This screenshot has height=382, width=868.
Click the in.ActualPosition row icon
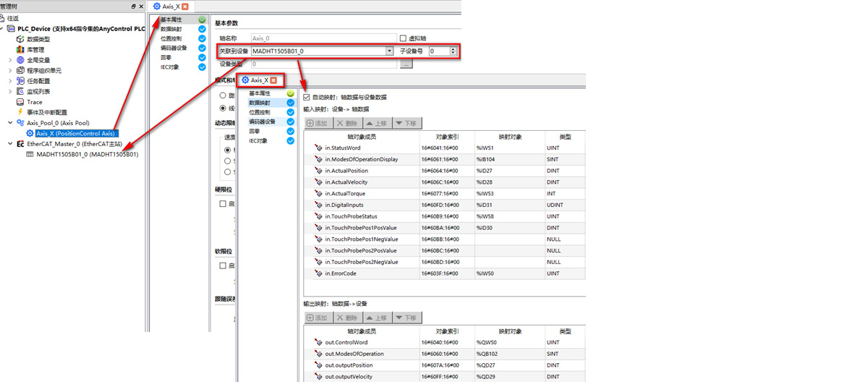tap(318, 171)
